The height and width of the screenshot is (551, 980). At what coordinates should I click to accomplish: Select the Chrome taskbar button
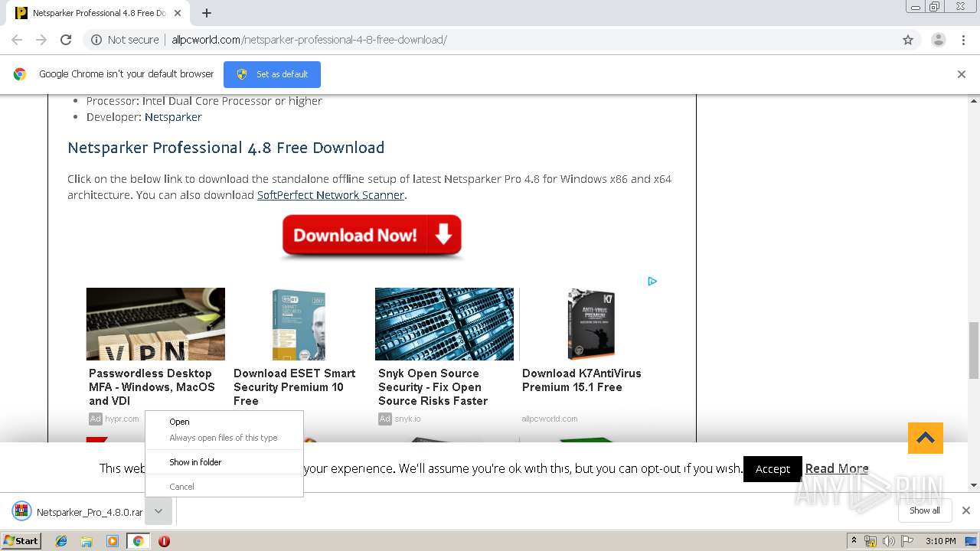[139, 541]
